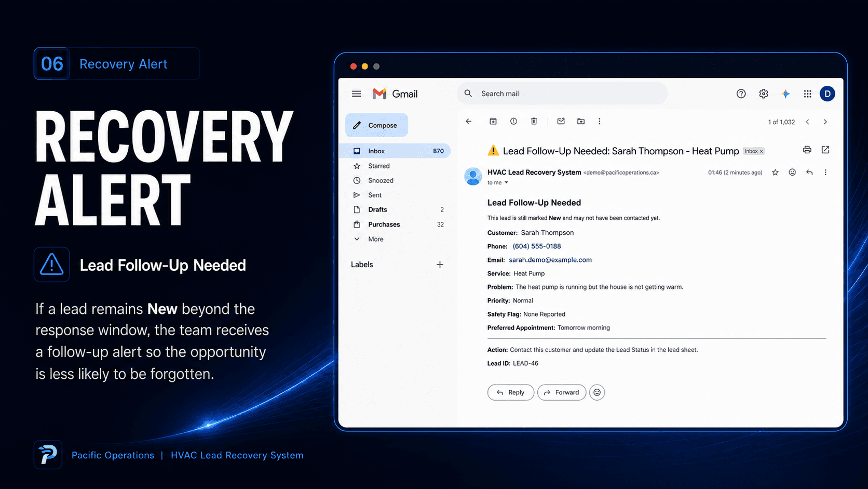Click the Forward button
868x489 pixels.
point(562,392)
